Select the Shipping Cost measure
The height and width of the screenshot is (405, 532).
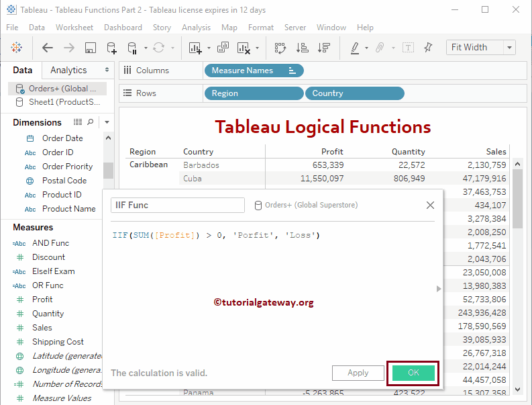point(58,342)
